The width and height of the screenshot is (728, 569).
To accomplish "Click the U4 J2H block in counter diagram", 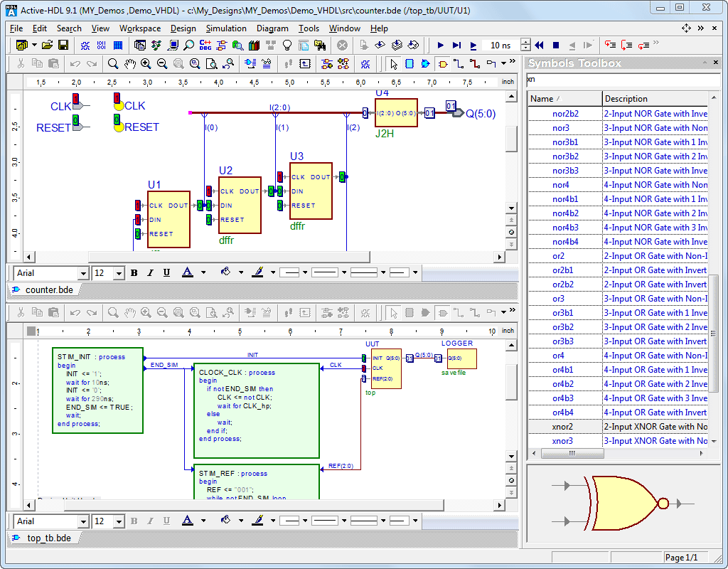I will click(x=396, y=113).
